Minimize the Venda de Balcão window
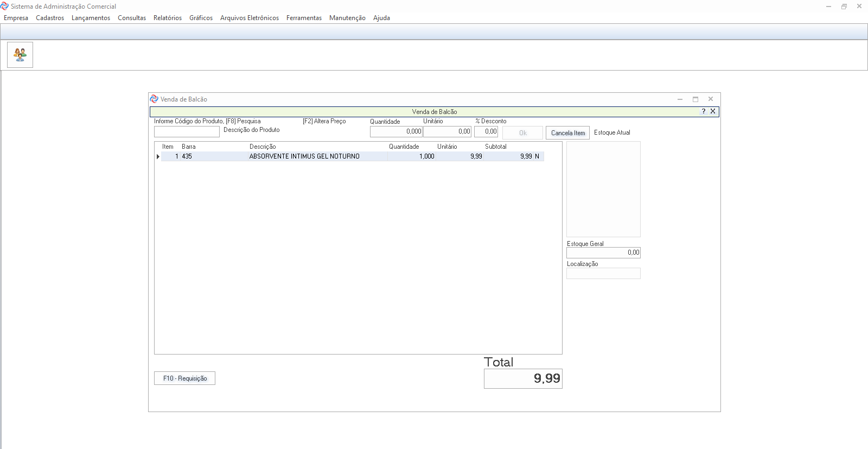The height and width of the screenshot is (449, 868). 680,99
